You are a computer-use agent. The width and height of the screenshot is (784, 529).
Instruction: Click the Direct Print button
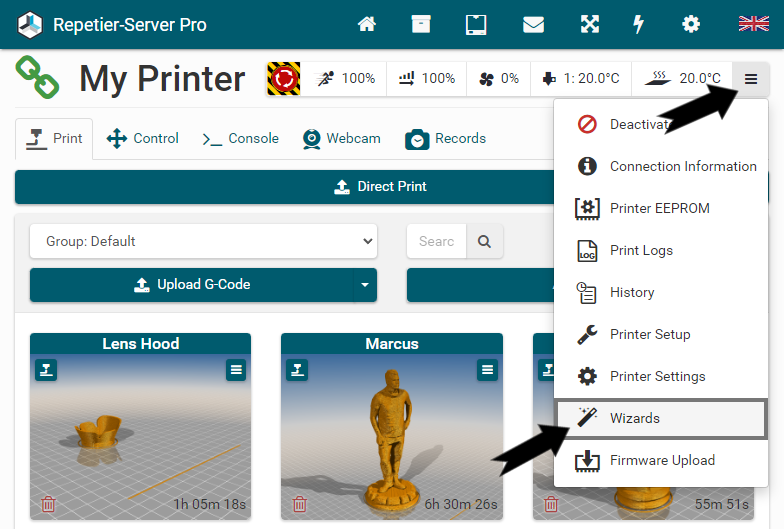tap(380, 187)
